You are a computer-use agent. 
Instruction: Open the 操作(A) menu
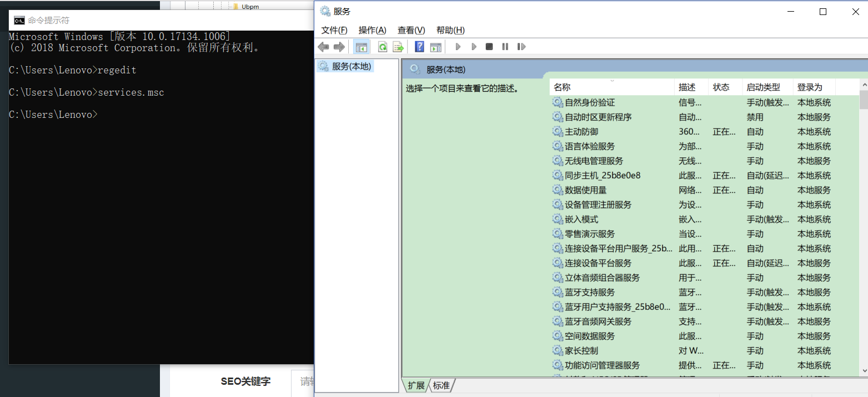tap(372, 30)
